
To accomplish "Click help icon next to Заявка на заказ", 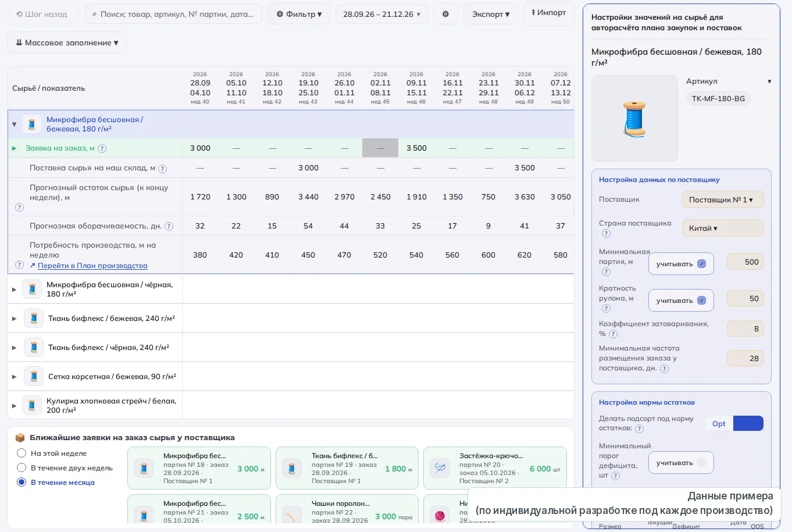I will click(102, 148).
